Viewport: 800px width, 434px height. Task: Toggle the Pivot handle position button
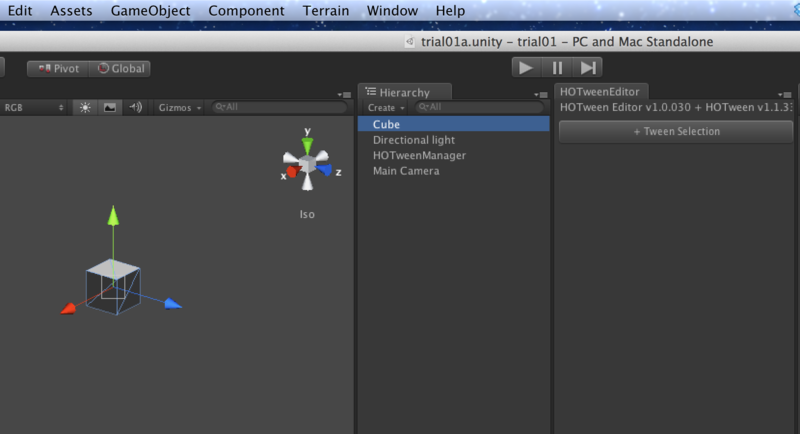coord(58,68)
